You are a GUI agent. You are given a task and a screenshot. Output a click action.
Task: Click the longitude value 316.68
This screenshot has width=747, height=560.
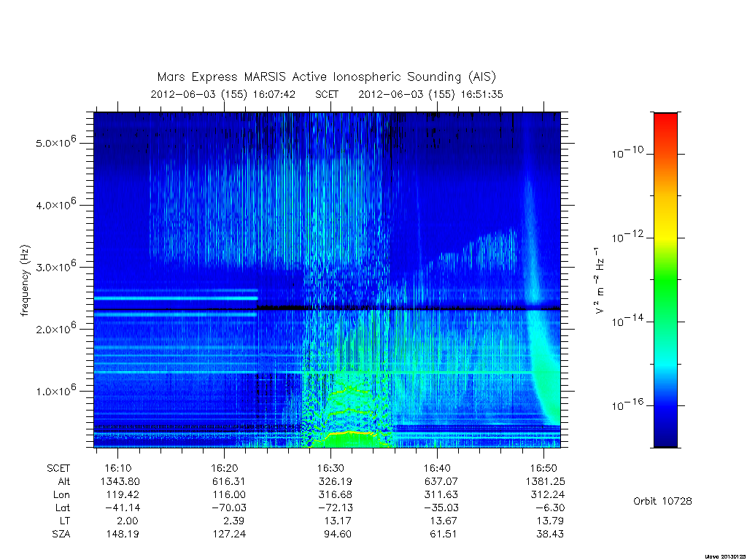(335, 495)
